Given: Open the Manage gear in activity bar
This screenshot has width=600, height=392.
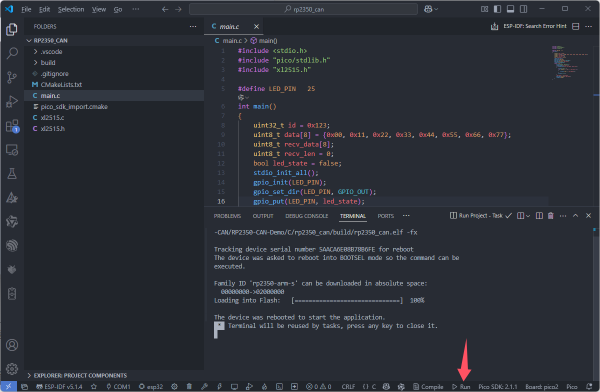Looking at the screenshot, I should pyautogui.click(x=12, y=369).
